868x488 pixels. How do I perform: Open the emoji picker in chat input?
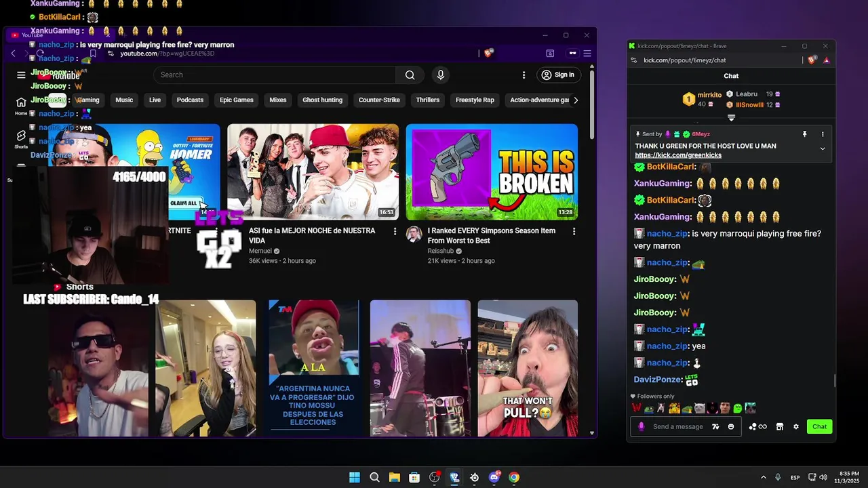click(x=731, y=426)
